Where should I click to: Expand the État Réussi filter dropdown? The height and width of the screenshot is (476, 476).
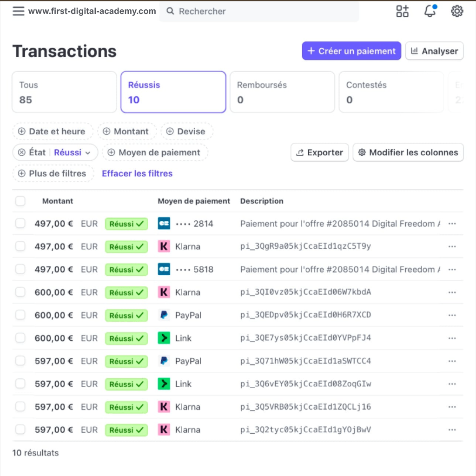coord(87,152)
